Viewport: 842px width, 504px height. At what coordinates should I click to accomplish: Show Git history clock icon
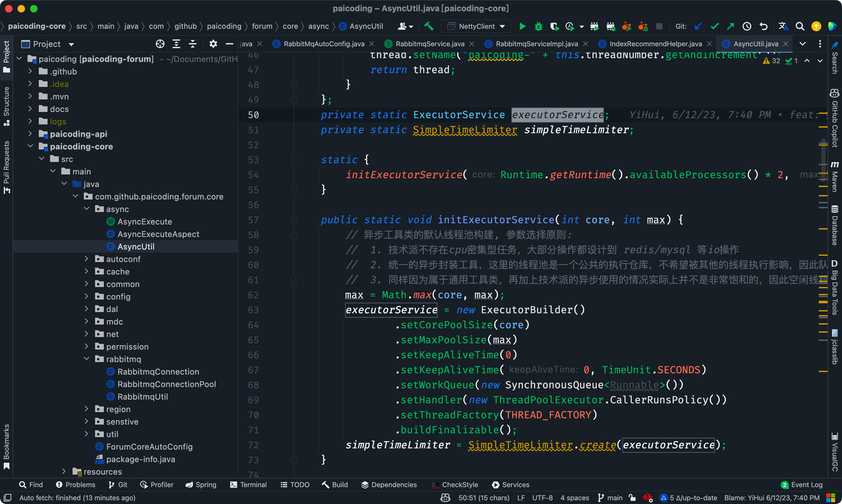tap(747, 26)
